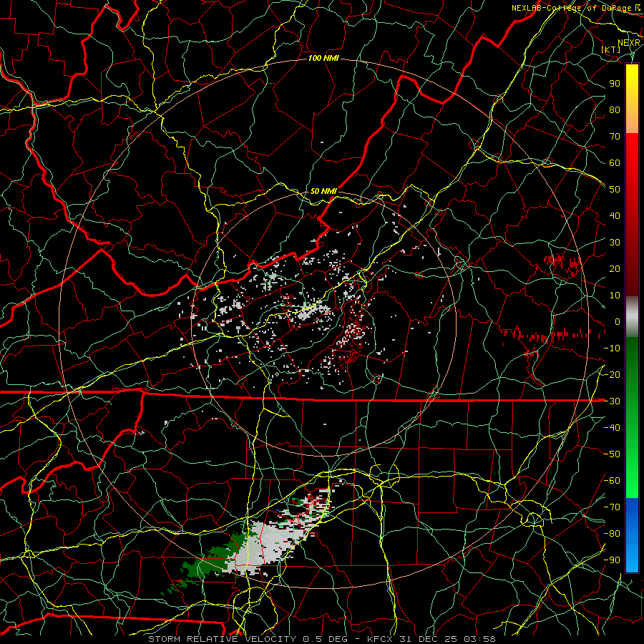The height and width of the screenshot is (644, 644).
Task: Click the -80 knot scale label
Action: point(612,534)
